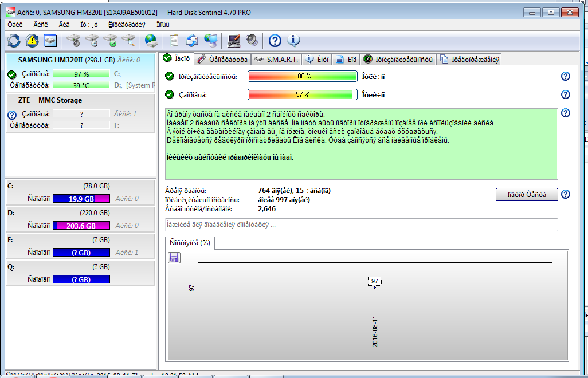Open the first menu in the menu bar

coord(14,24)
